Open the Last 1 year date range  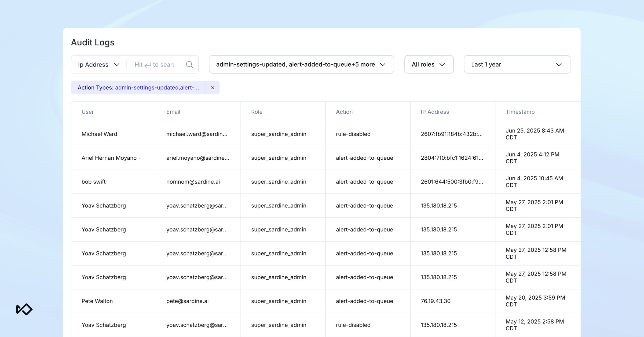[517, 65]
